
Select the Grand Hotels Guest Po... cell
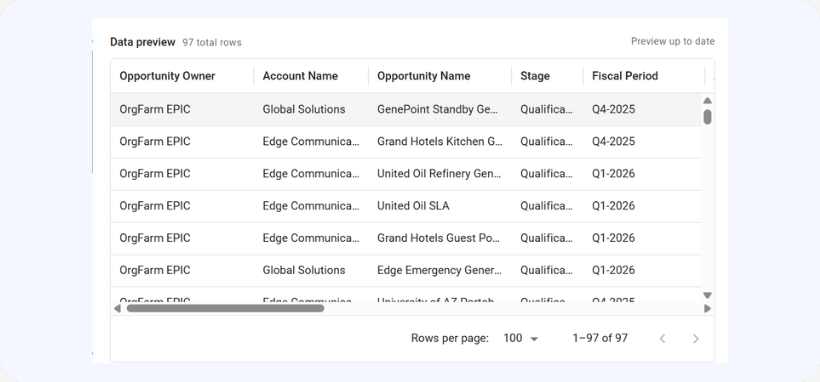438,238
